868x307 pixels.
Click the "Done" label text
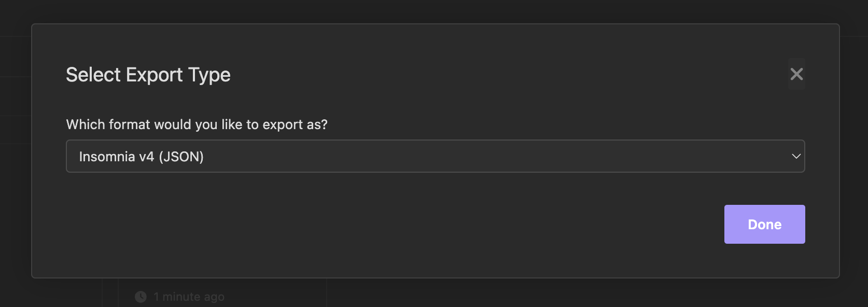(x=764, y=225)
